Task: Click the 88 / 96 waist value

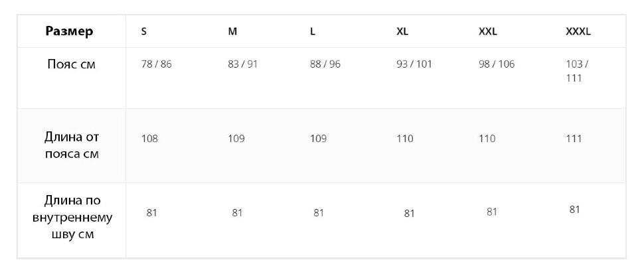Action: pyautogui.click(x=325, y=64)
